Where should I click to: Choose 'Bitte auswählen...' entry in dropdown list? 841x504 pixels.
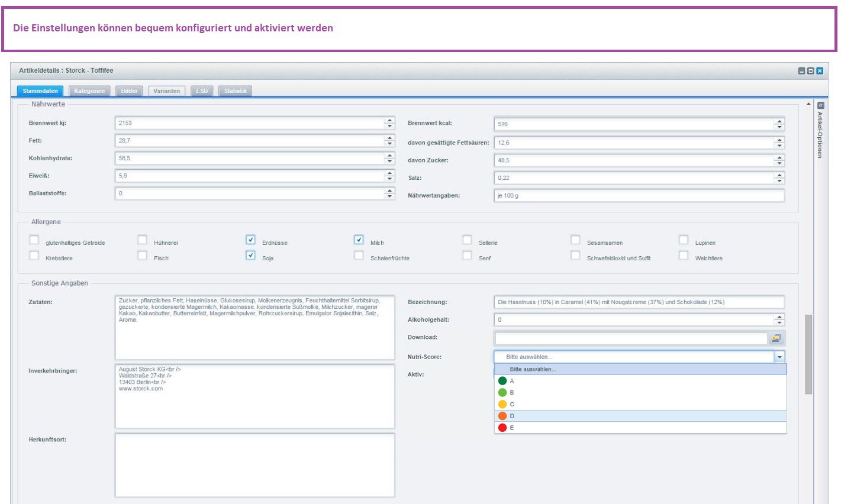coord(640,369)
